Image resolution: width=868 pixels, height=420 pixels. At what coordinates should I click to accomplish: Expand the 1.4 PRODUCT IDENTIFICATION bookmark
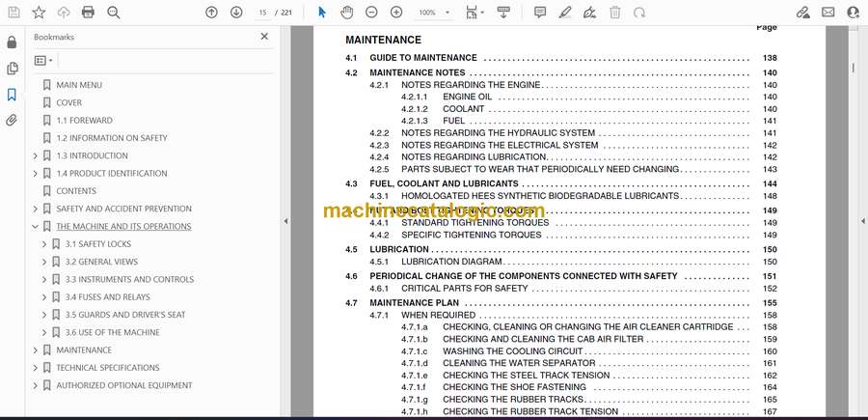(36, 174)
